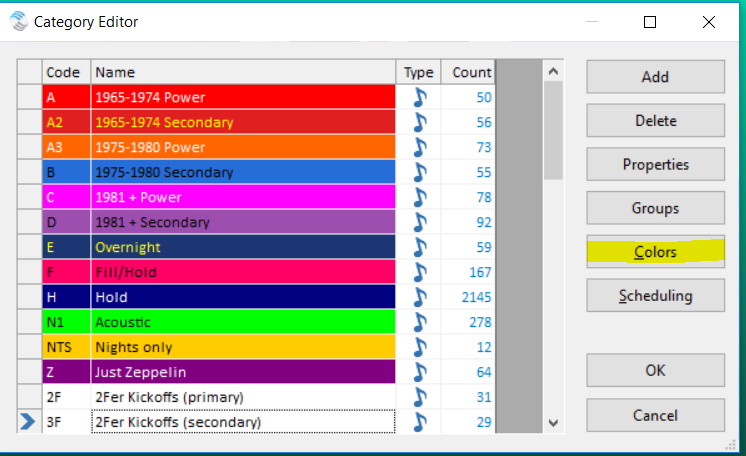Open the Colors dialog button
This screenshot has width=746, height=456.
click(655, 252)
